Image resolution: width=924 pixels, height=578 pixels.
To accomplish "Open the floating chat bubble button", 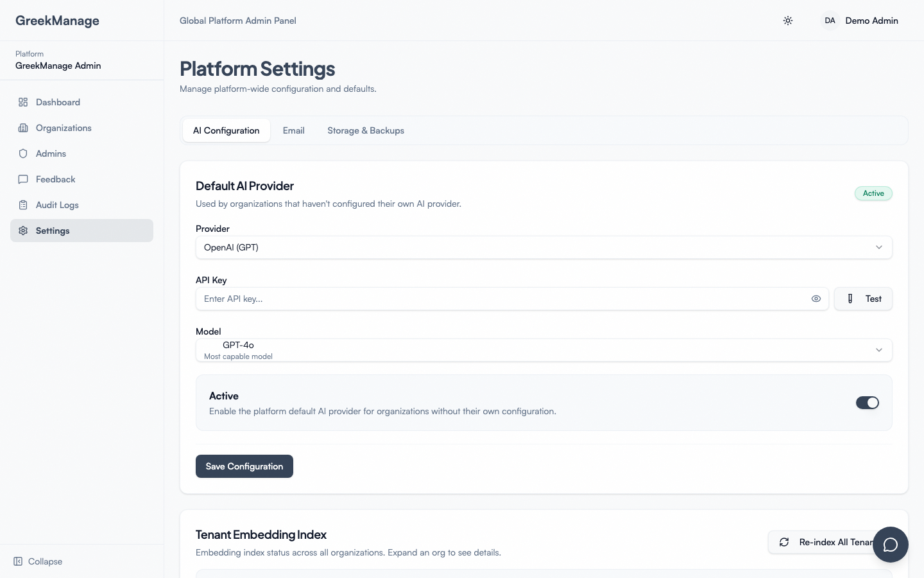I will click(891, 545).
